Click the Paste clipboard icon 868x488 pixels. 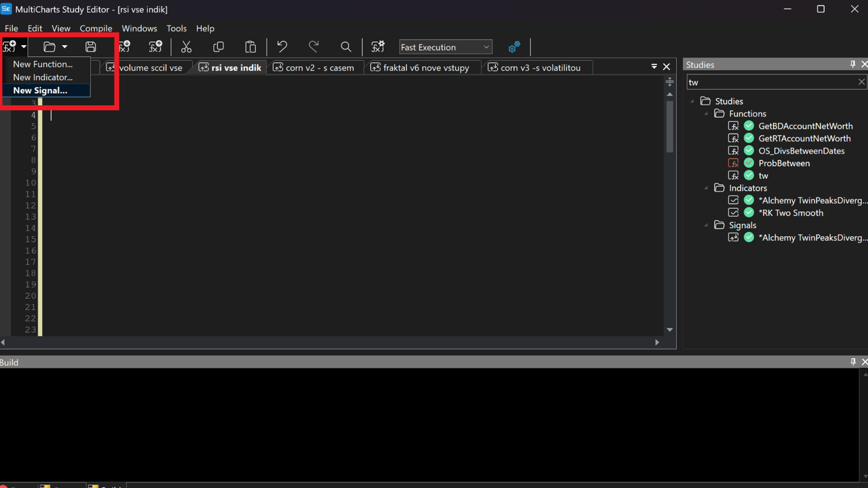pyautogui.click(x=251, y=47)
